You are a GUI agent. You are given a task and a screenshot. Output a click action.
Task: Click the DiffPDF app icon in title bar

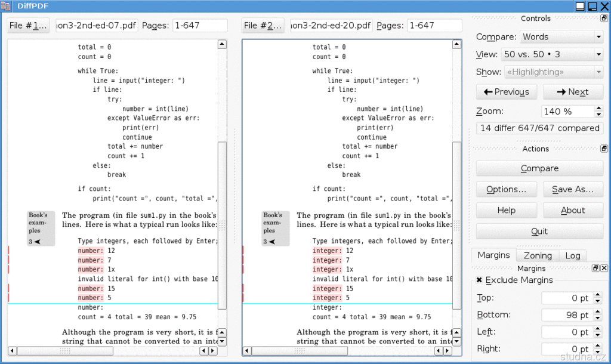(6, 6)
